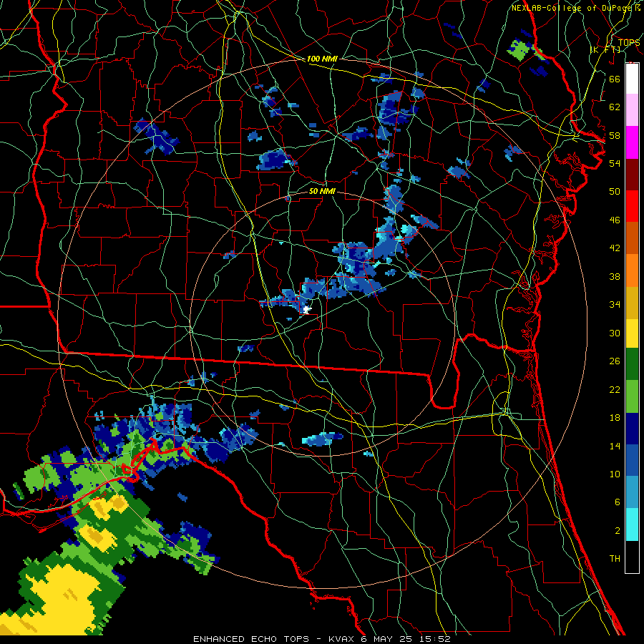Click the 'KVAX' station identifier in the caption
644x644 pixels.
pyautogui.click(x=343, y=639)
